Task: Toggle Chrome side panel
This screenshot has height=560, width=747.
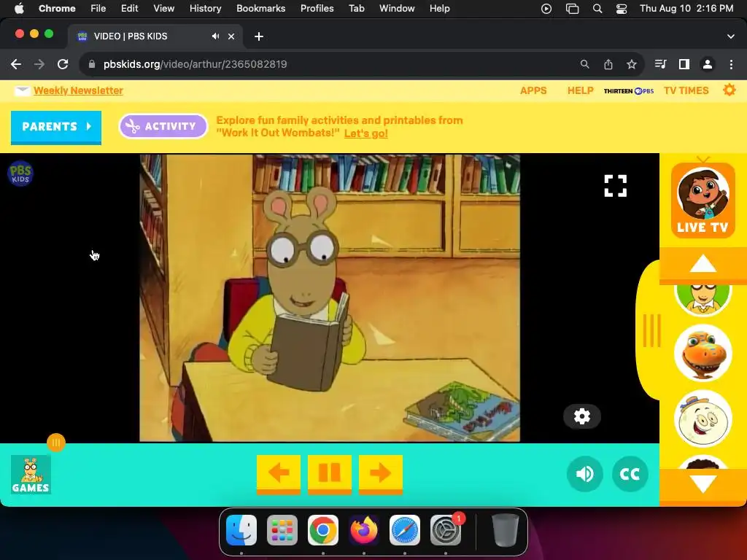Action: (x=684, y=64)
